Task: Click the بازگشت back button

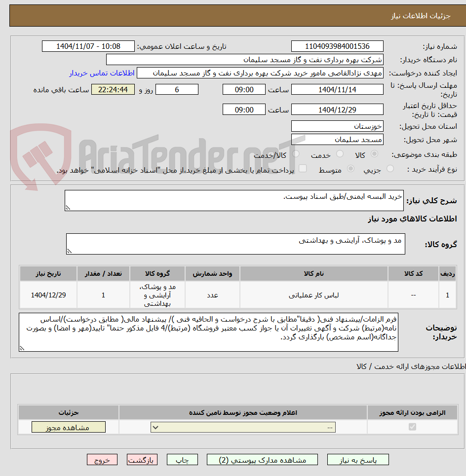Action: pyautogui.click(x=142, y=460)
